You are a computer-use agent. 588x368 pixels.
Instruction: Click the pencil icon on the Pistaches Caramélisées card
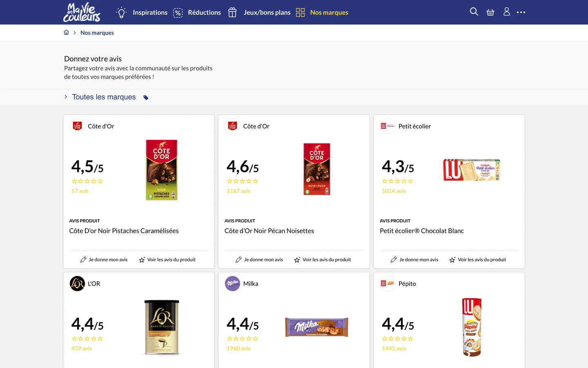(83, 260)
